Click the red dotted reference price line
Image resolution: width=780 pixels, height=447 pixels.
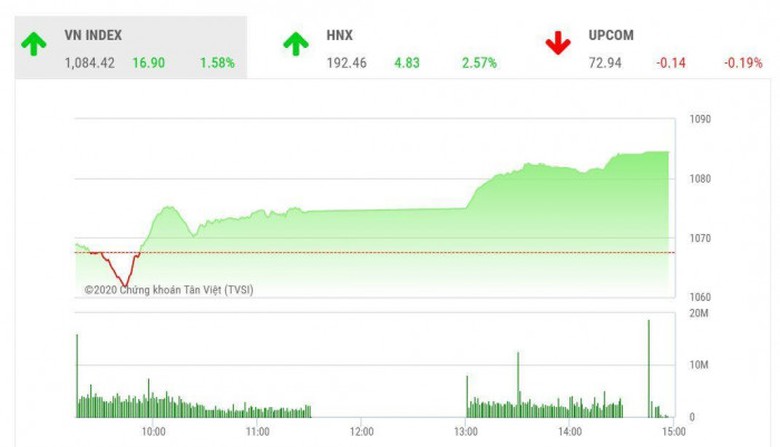400,252
